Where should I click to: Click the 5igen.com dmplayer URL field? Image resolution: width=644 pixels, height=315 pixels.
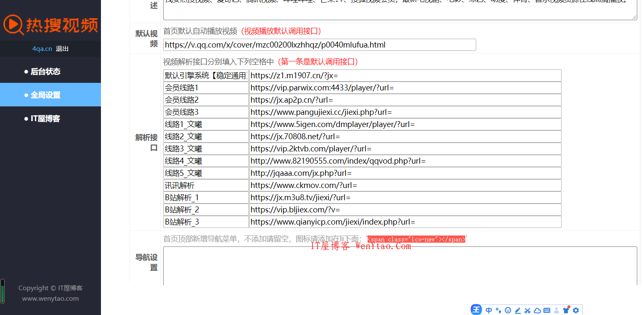(x=405, y=124)
